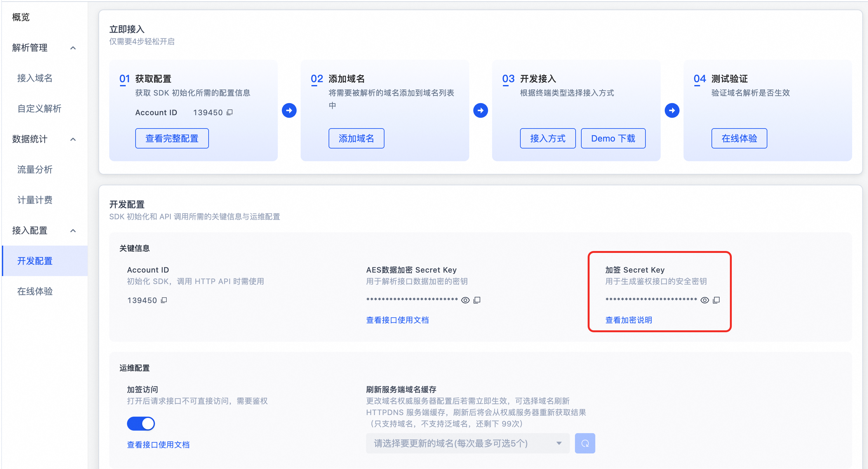The height and width of the screenshot is (469, 868).
Task: Collapse the 解析管理 sidebar group
Action: [x=73, y=48]
